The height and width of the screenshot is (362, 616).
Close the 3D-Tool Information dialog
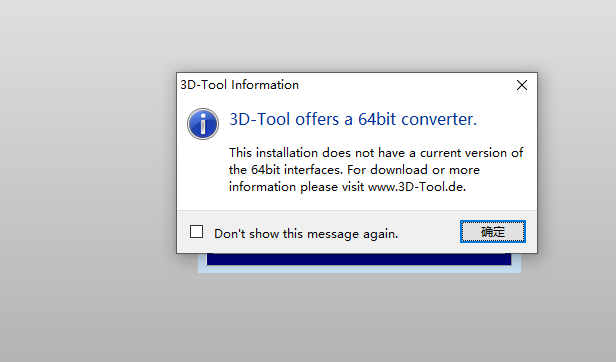coord(522,85)
